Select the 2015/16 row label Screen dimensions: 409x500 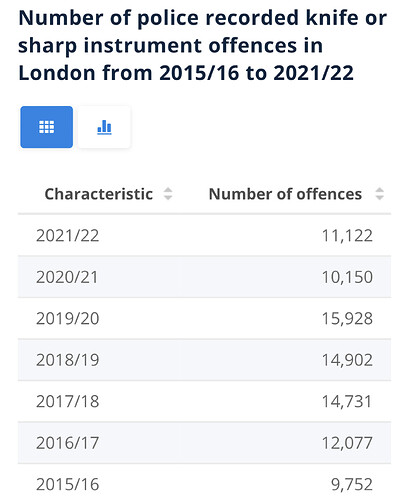[68, 484]
